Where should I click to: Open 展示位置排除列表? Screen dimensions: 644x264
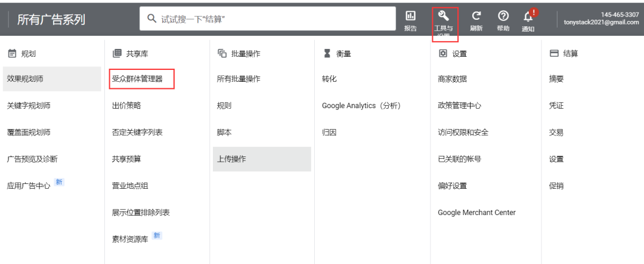[141, 213]
